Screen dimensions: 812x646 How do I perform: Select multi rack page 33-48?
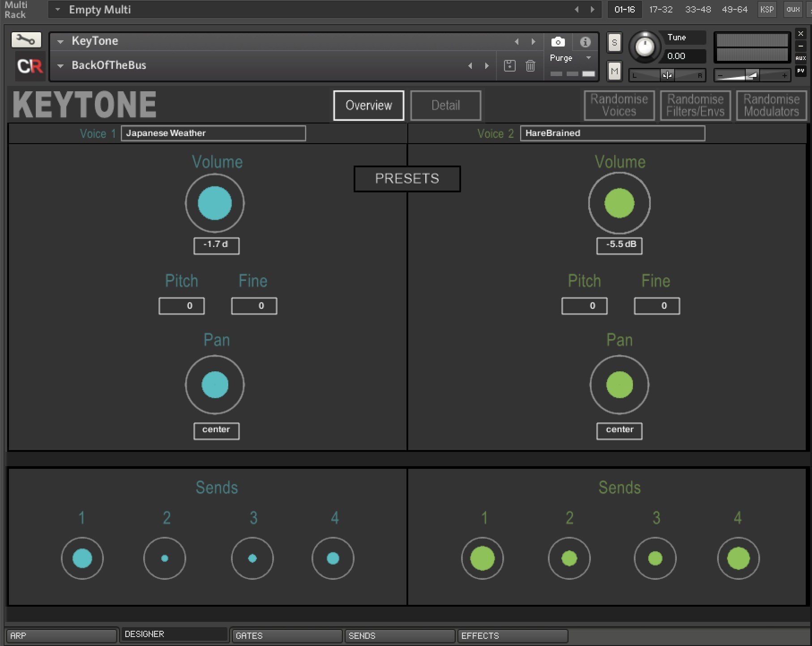pos(698,9)
